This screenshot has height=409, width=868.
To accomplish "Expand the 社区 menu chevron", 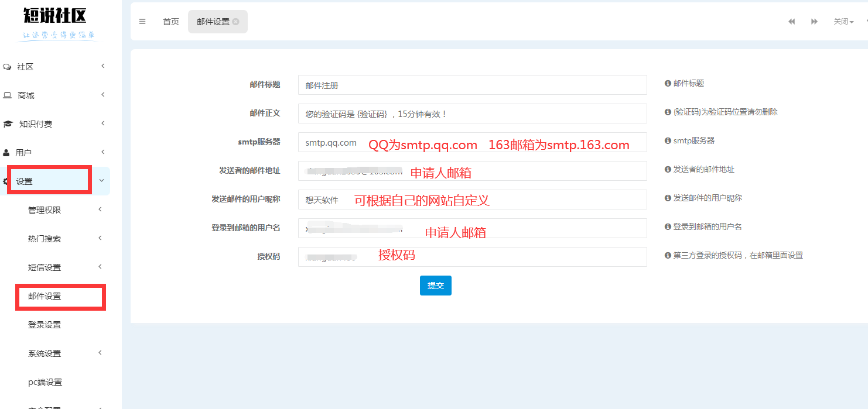I will point(102,66).
